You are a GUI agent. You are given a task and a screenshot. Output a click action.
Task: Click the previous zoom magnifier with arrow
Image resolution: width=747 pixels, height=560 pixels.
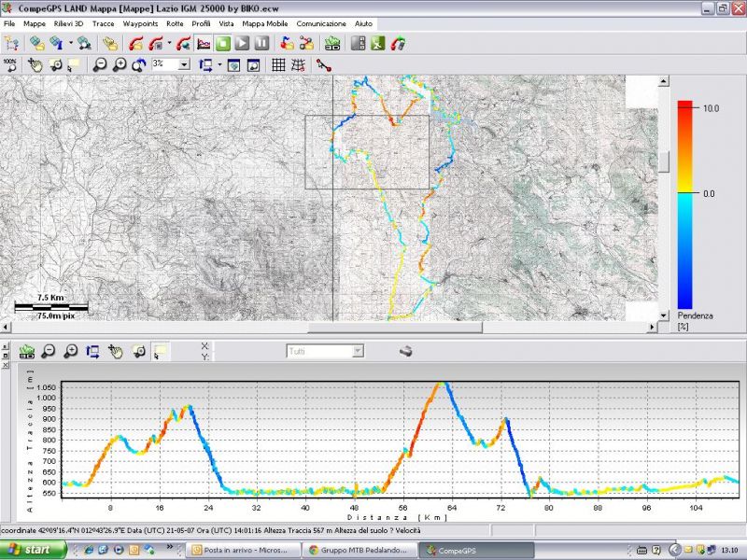pos(138,64)
